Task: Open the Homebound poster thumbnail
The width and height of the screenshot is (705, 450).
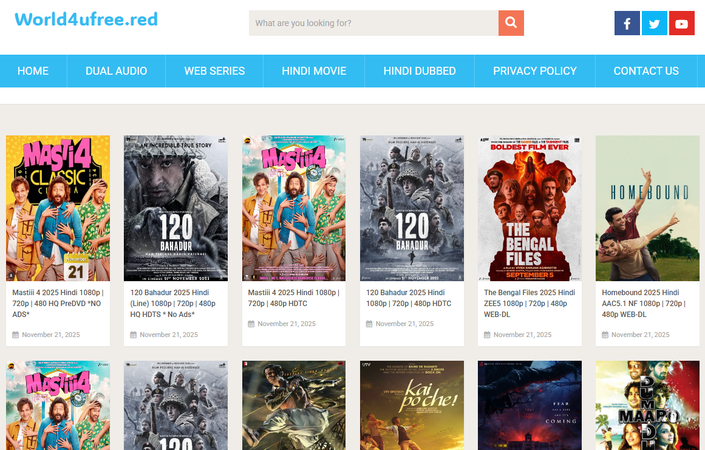Action: tap(647, 208)
